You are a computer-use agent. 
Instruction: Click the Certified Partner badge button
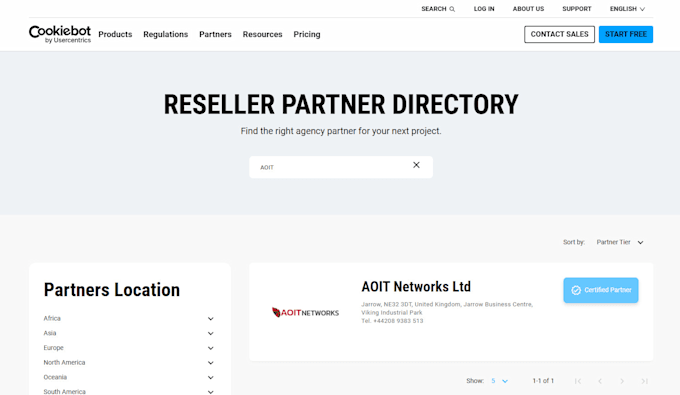click(601, 290)
